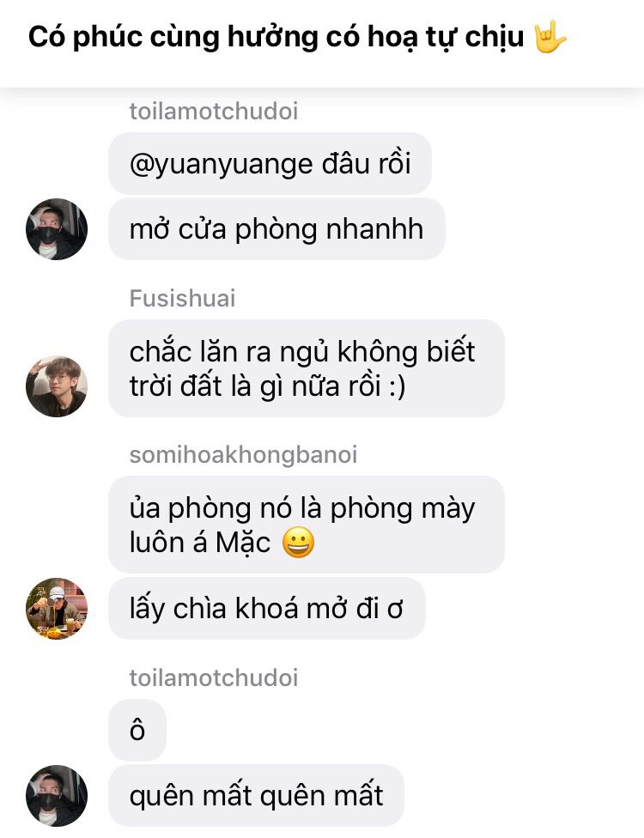Tap the @yuanyuange mention message
Viewport: 644px width, 838px height.
click(270, 163)
